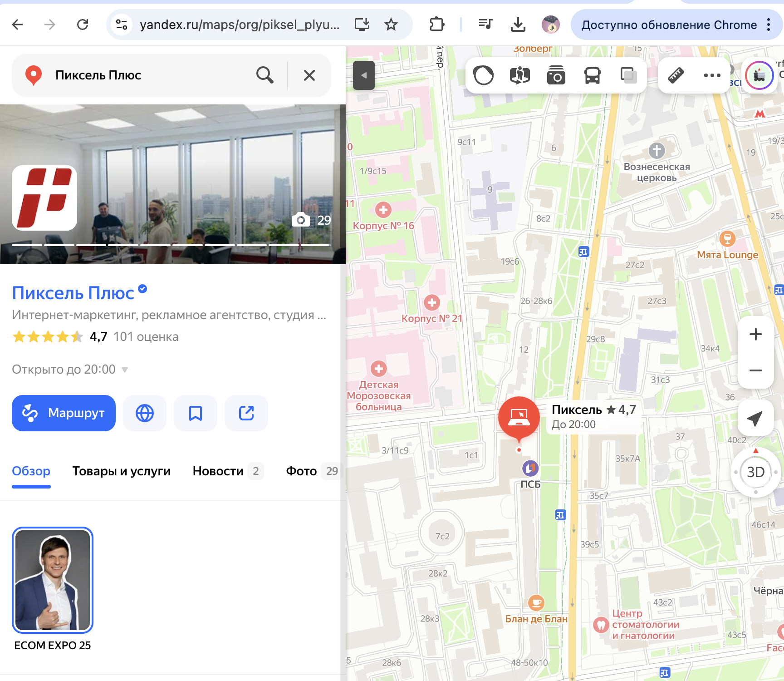
Task: Zoom out the map with minus button
Action: tap(756, 370)
